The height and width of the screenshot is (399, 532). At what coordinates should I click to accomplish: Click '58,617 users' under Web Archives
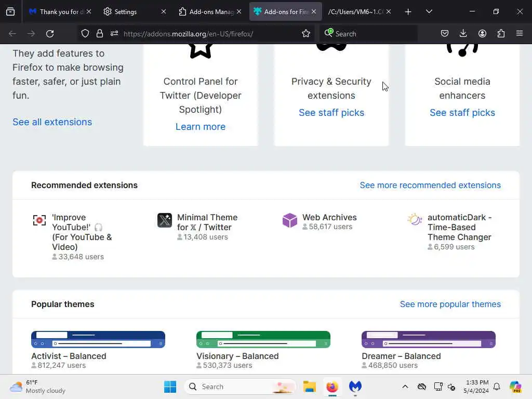coord(330,227)
